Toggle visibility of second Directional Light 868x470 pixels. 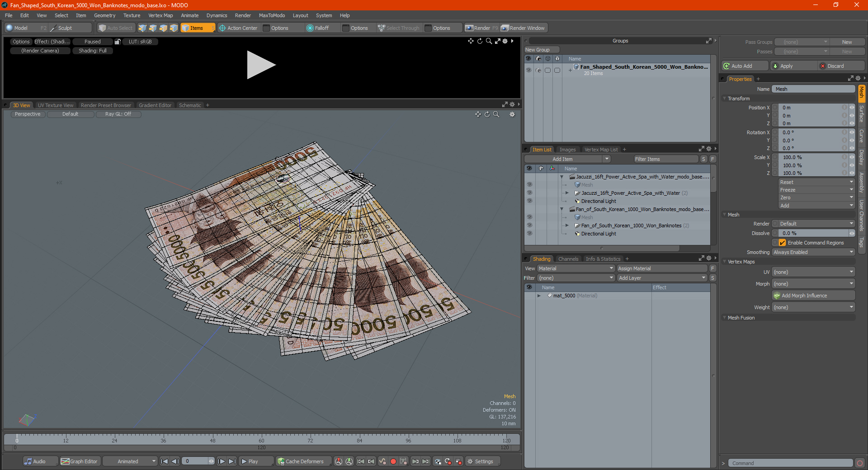pyautogui.click(x=529, y=234)
